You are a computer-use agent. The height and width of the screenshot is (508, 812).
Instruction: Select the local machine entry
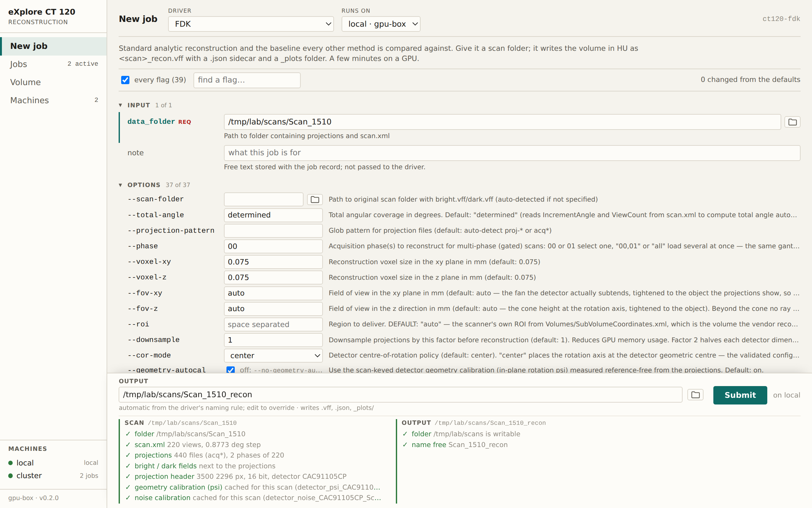point(53,463)
